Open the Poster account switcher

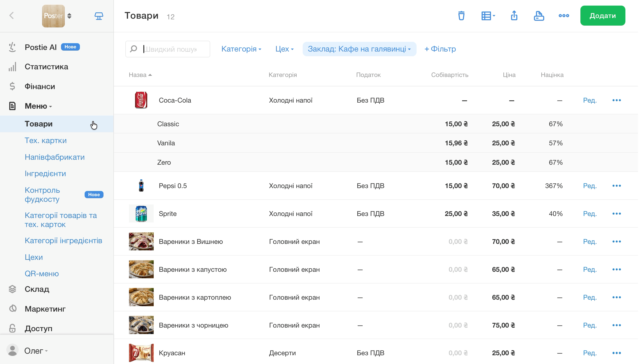point(57,16)
